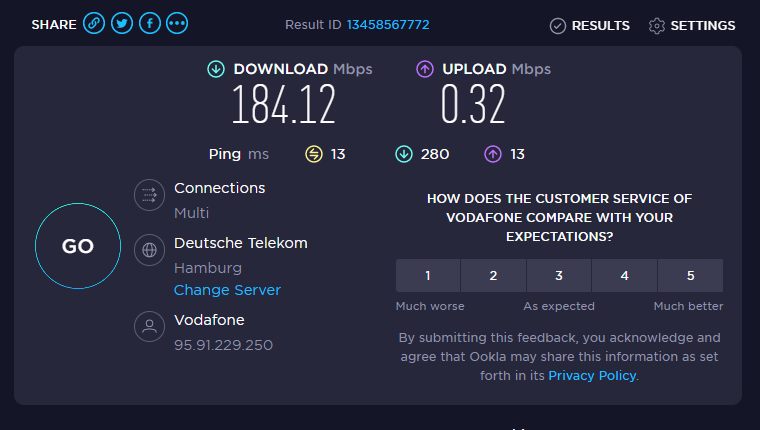Screen dimensions: 760x430
Task: Start test with GO button
Action: (78, 246)
